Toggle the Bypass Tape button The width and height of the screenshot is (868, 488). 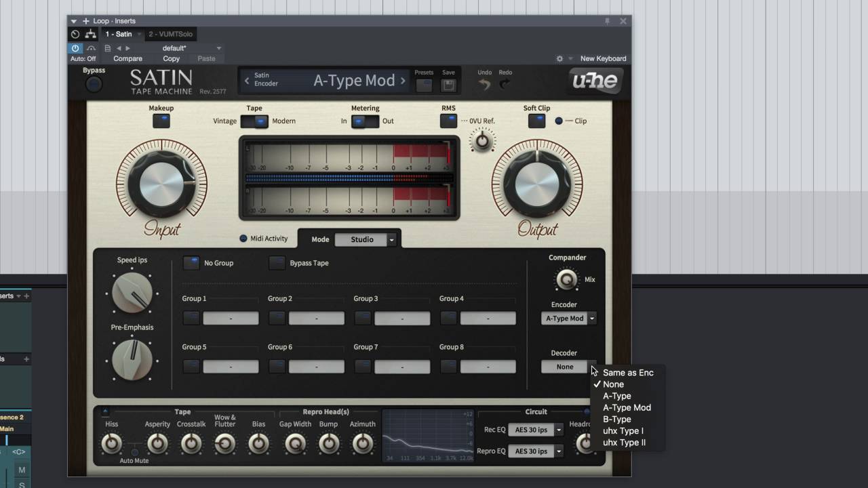277,263
